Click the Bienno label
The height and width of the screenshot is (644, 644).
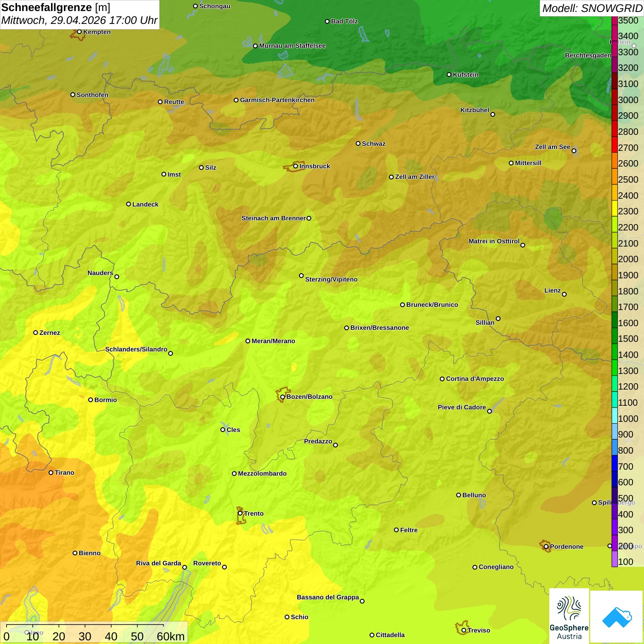(x=89, y=553)
